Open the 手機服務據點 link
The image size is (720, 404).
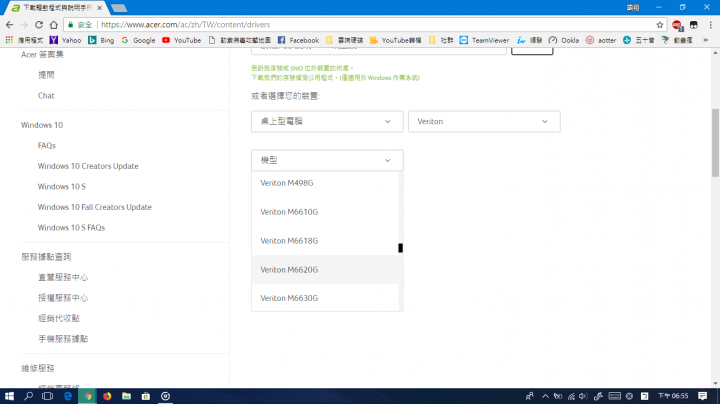(63, 339)
